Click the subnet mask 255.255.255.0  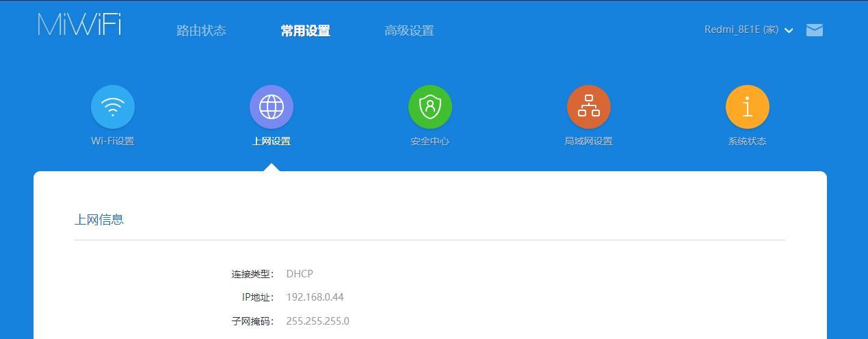(317, 321)
